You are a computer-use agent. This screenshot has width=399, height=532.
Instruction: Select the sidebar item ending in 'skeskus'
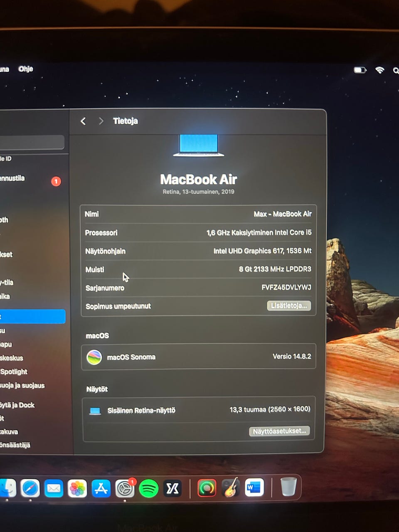(12, 358)
